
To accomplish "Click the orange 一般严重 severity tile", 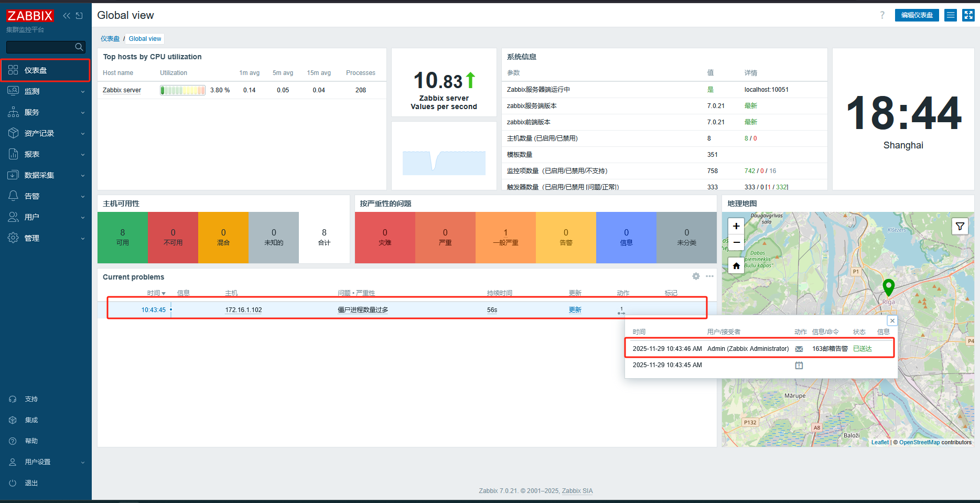I will [x=505, y=238].
